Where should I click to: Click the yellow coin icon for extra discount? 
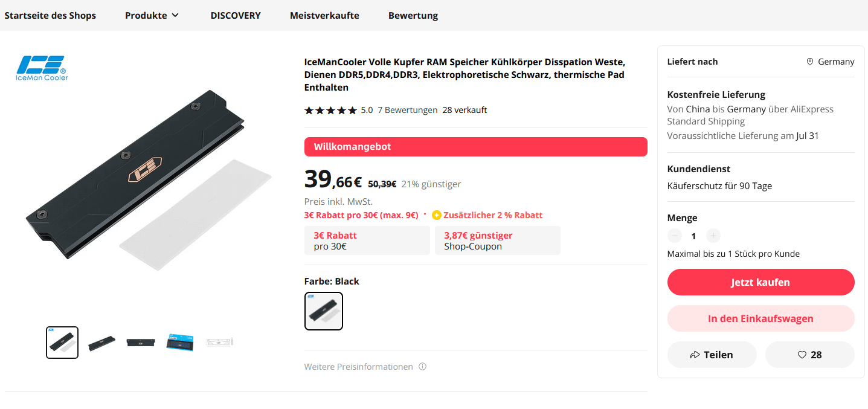(x=437, y=215)
